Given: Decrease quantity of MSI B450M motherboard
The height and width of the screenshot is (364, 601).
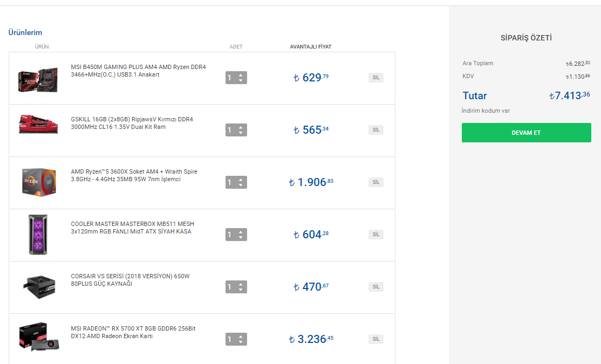Looking at the screenshot, I should coord(241,80).
